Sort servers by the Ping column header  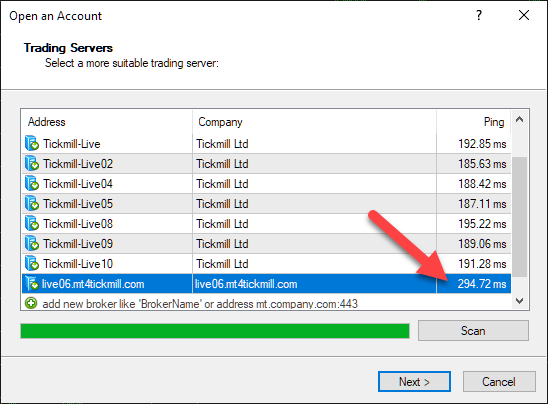(474, 122)
